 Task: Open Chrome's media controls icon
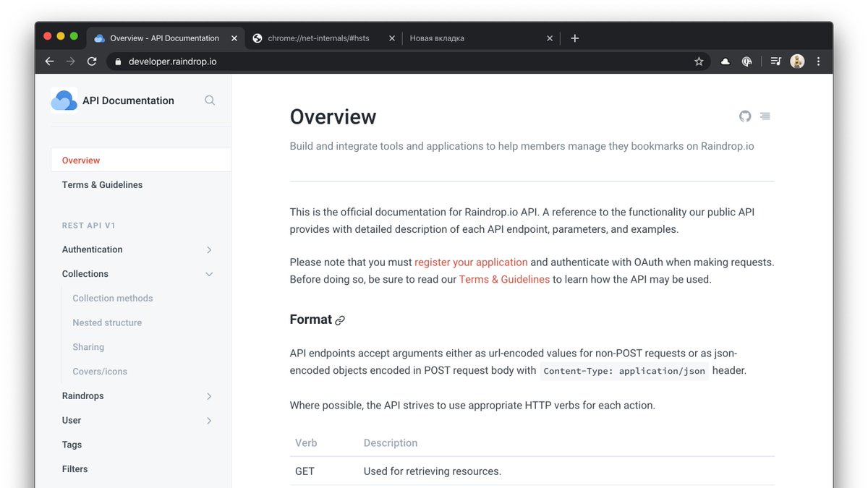(x=775, y=61)
